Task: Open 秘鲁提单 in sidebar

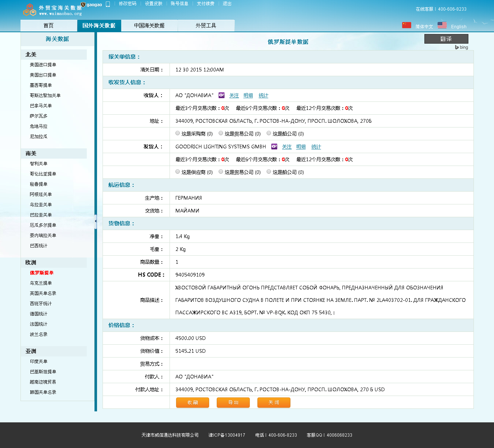Action: coord(38,184)
